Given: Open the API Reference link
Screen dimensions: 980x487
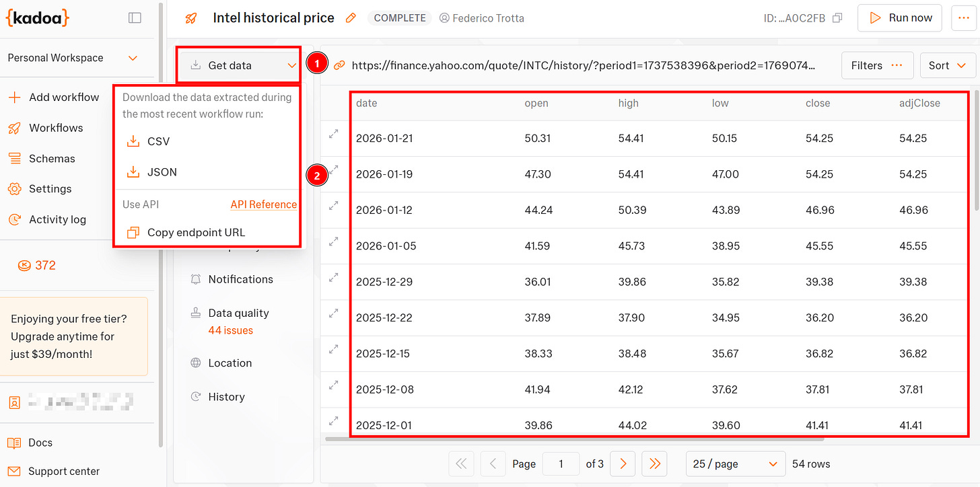Looking at the screenshot, I should tap(264, 204).
